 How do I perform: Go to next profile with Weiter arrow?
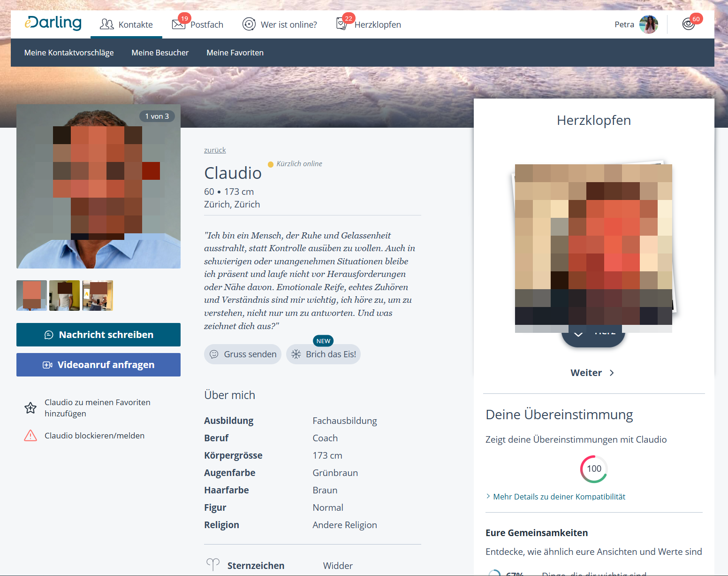click(612, 373)
